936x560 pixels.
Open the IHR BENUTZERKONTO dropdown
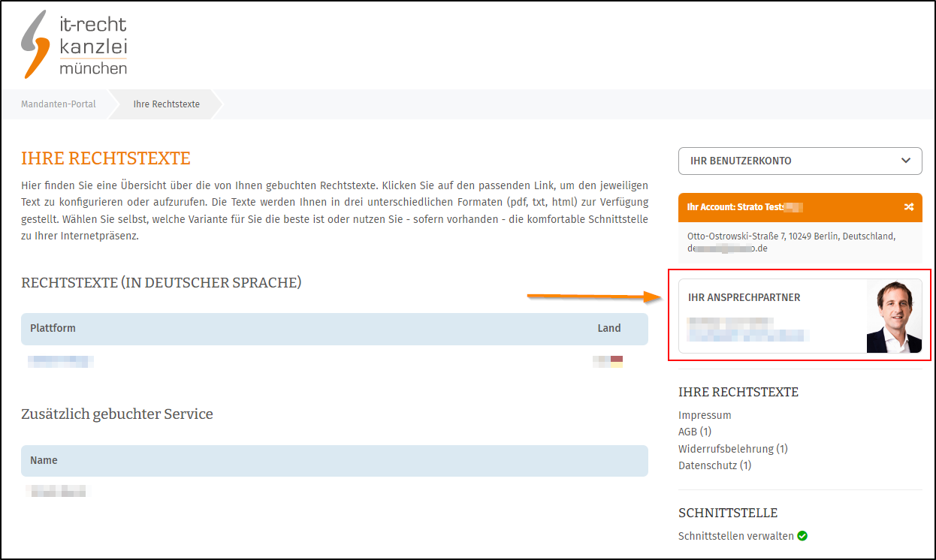(x=799, y=161)
